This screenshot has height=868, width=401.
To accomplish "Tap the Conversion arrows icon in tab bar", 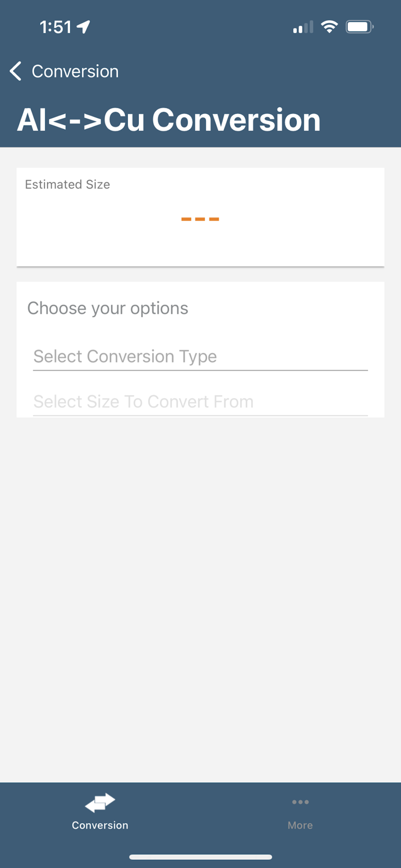I will tap(100, 802).
